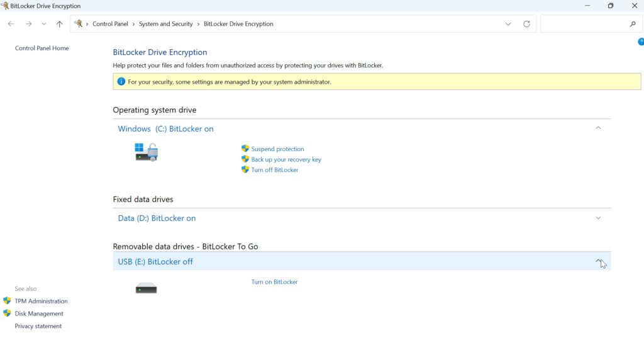Select Control Panel in breadcrumb path
Screen dimensions: 644x340
110,24
